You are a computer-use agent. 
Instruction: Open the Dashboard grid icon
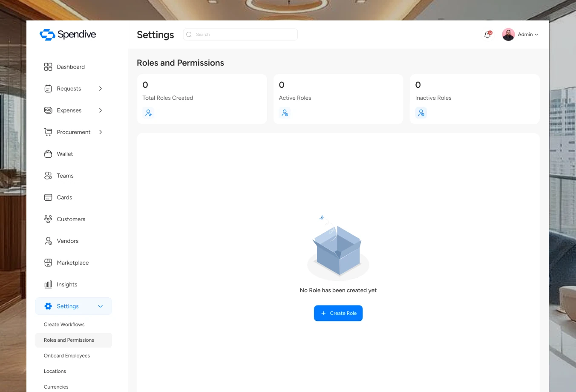(x=48, y=67)
